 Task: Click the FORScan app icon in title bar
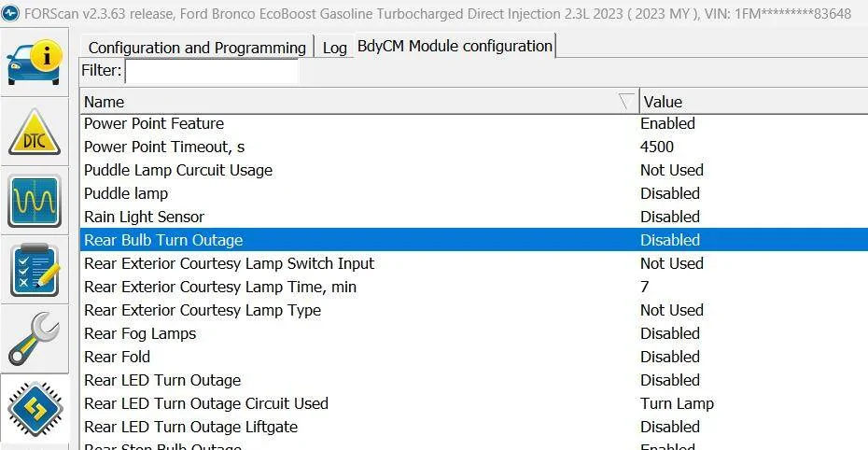[10, 13]
